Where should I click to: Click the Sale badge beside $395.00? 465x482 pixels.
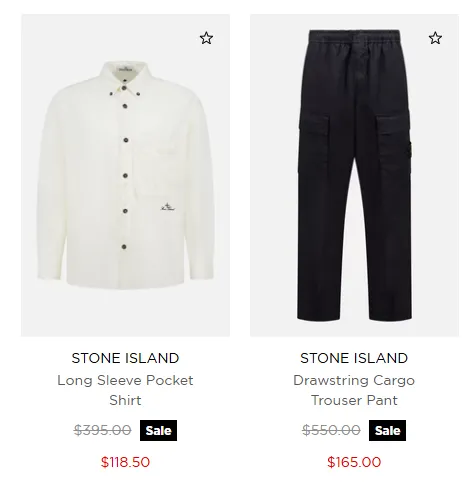pos(158,430)
